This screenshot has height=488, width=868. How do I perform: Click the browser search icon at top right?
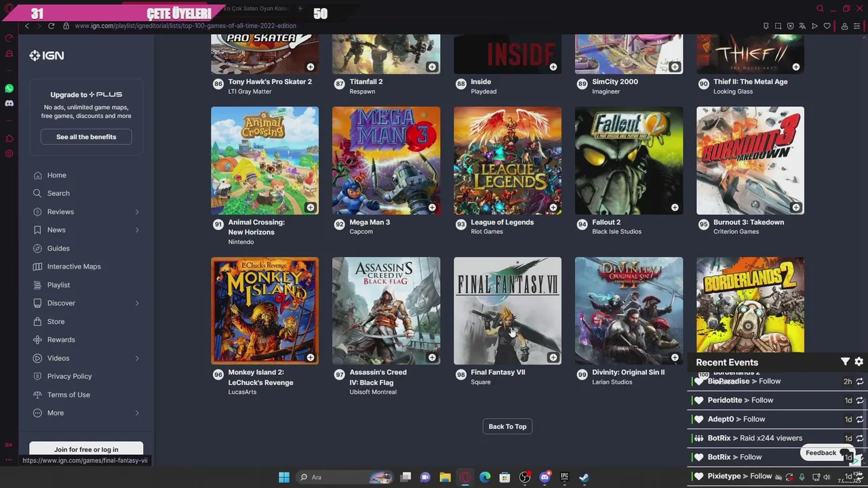point(820,9)
